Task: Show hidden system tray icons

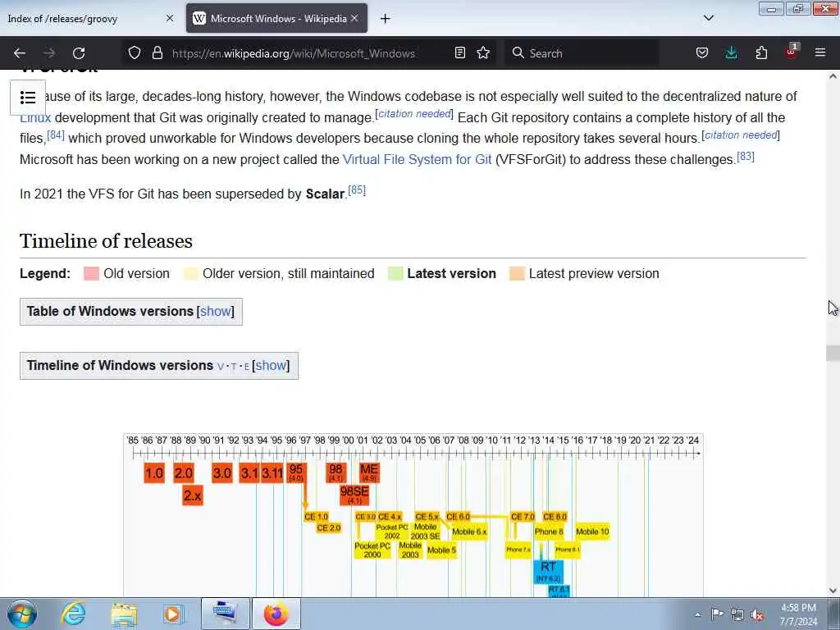Action: pyautogui.click(x=697, y=614)
